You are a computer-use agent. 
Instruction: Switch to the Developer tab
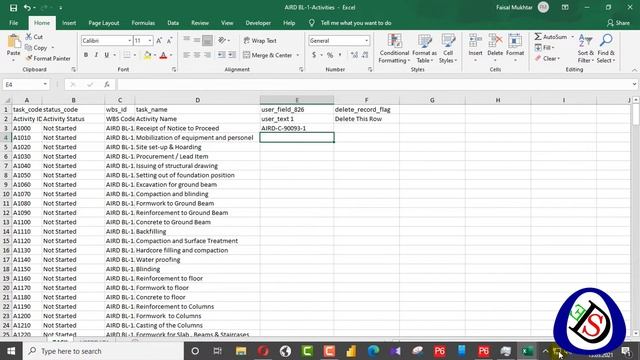258,23
